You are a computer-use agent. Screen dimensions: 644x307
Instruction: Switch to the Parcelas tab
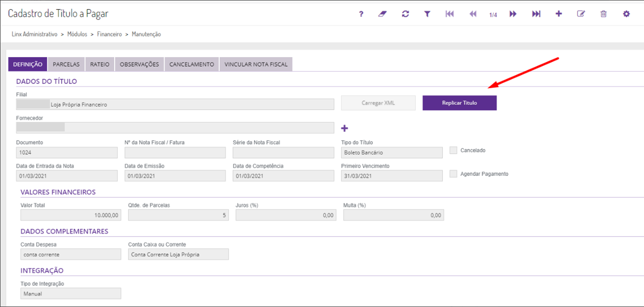pos(66,64)
